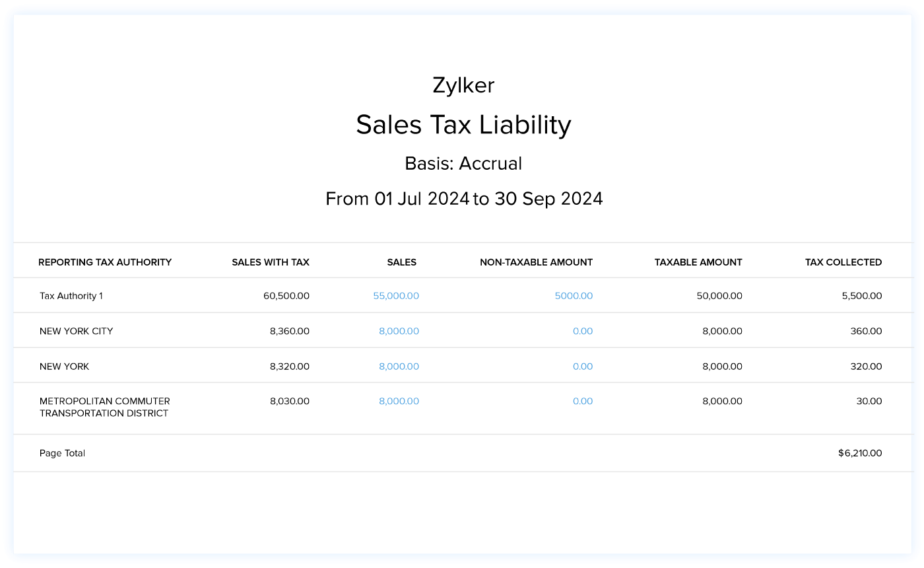The width and height of the screenshot is (924, 568).
Task: Click the Zylker company name
Action: pos(463,85)
